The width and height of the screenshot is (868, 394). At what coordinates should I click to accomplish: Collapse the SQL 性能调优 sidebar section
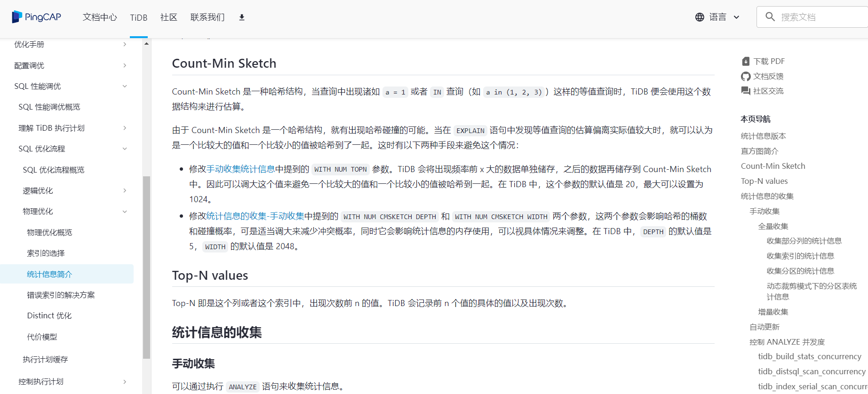point(125,87)
